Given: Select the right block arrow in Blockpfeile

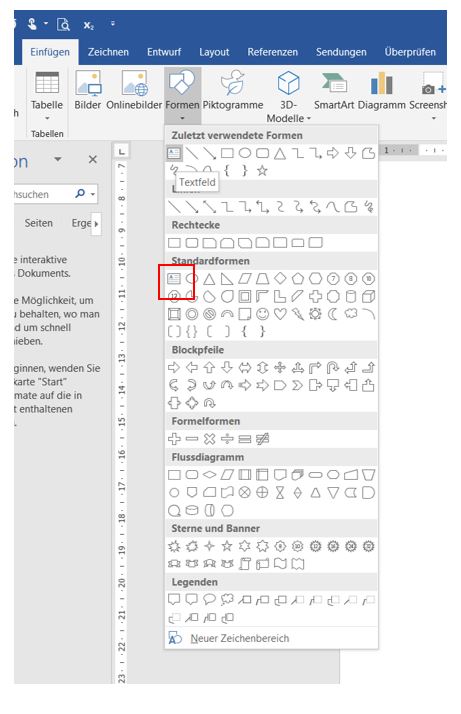Looking at the screenshot, I should (x=174, y=367).
